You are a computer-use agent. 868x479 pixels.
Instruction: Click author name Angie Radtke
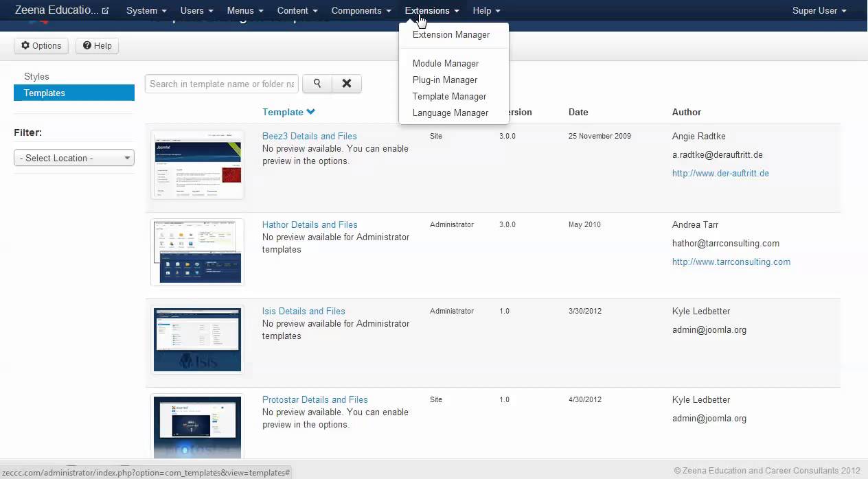[x=699, y=136]
